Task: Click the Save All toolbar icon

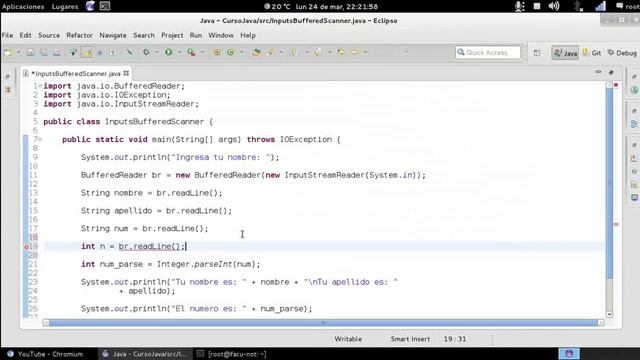Action: point(44,52)
